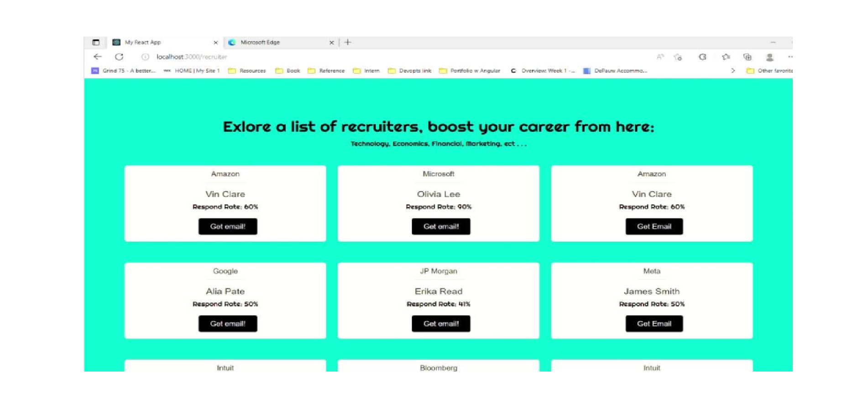Expand Reference favorites folder

[x=326, y=71]
